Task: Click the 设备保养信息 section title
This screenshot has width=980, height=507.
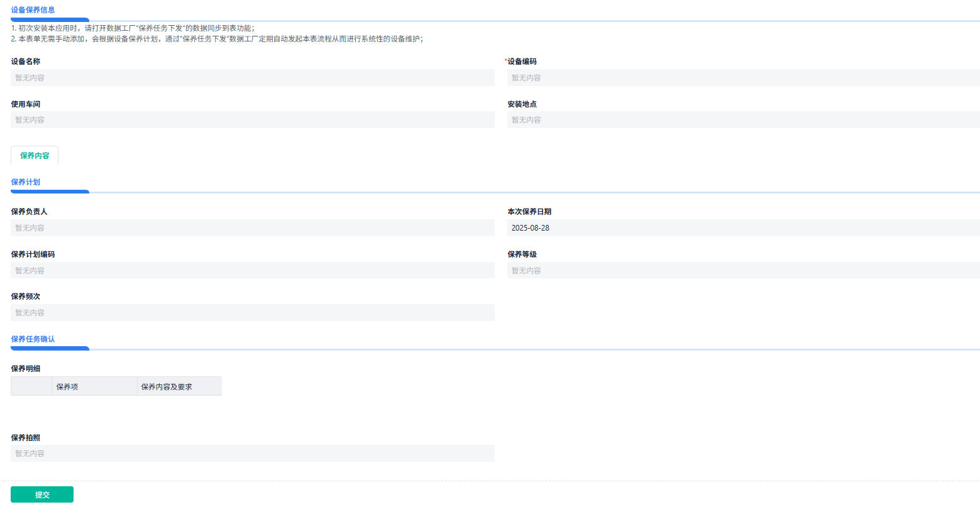Action: click(33, 10)
